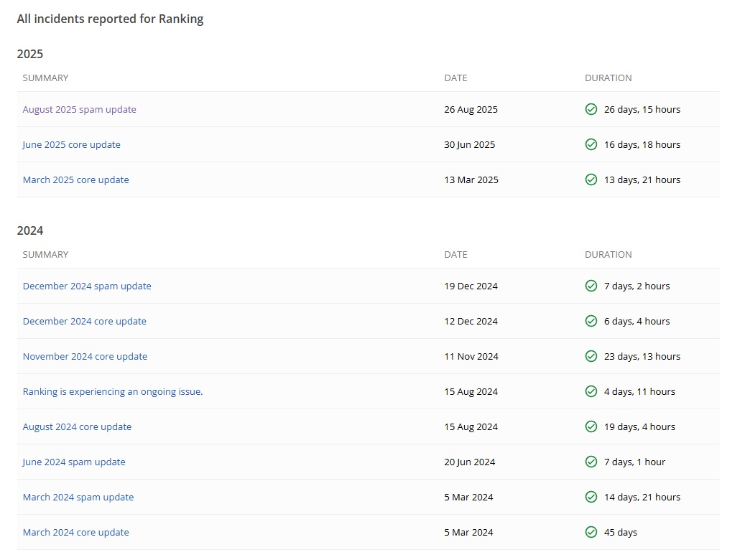Click the resolved icon next to 13 days, 21 hours

[591, 180]
